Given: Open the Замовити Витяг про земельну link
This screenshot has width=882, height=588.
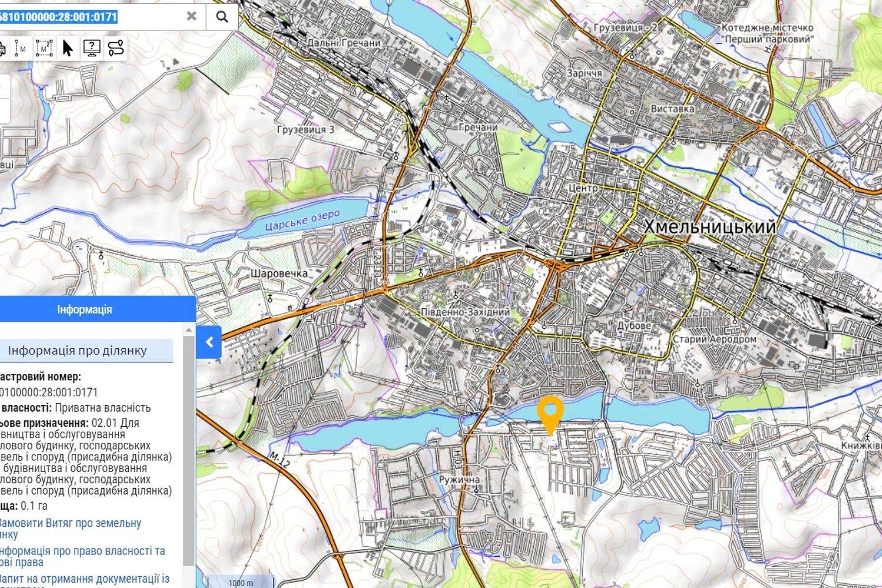Looking at the screenshot, I should click(69, 529).
